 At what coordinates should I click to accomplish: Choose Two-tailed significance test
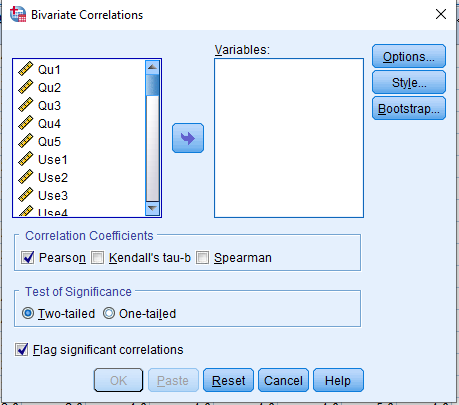click(28, 313)
